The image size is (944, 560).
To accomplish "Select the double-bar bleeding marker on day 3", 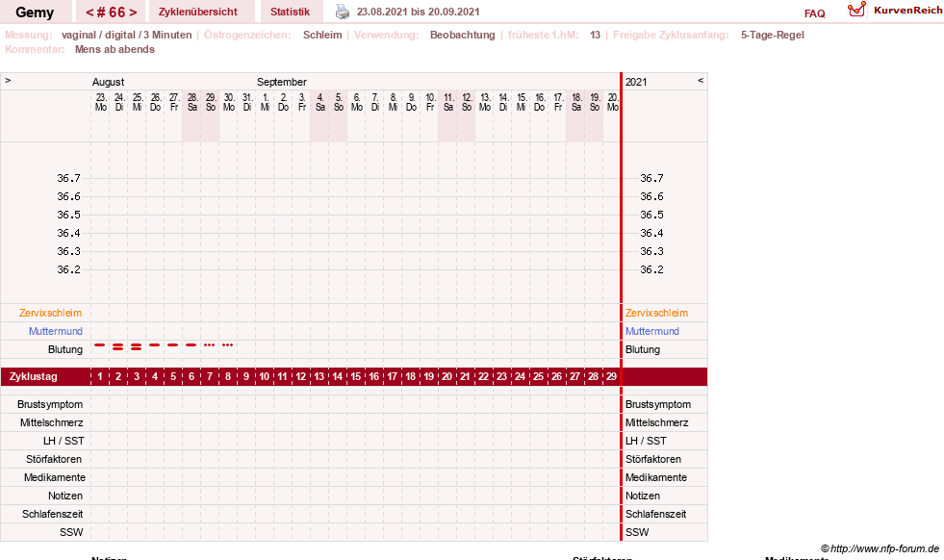I will coord(136,346).
